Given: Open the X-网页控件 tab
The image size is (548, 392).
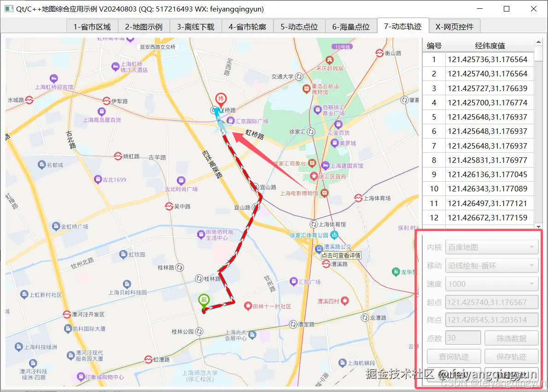Looking at the screenshot, I should (x=454, y=26).
